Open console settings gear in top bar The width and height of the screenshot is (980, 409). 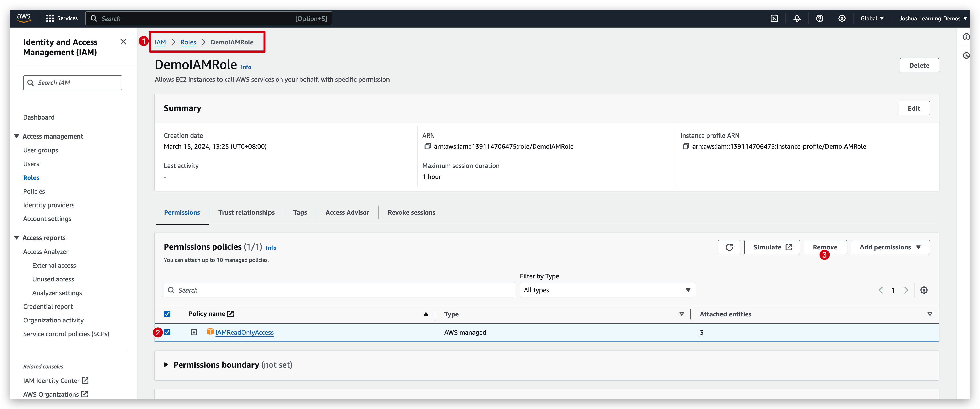842,18
